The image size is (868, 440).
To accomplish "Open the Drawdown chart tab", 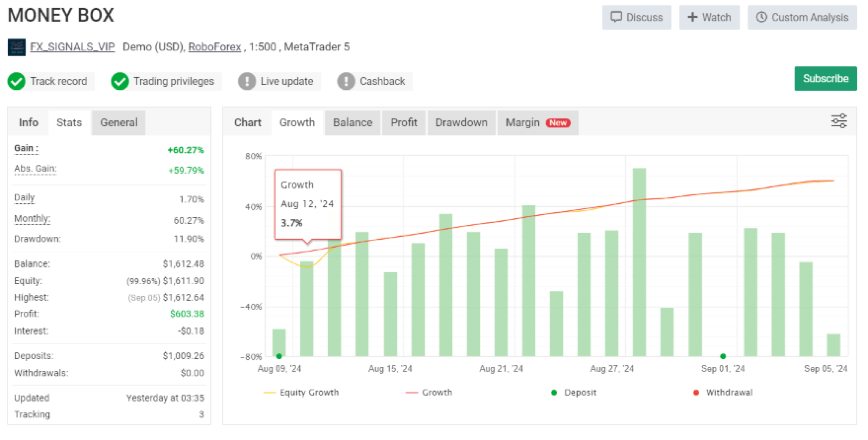I will coord(461,123).
